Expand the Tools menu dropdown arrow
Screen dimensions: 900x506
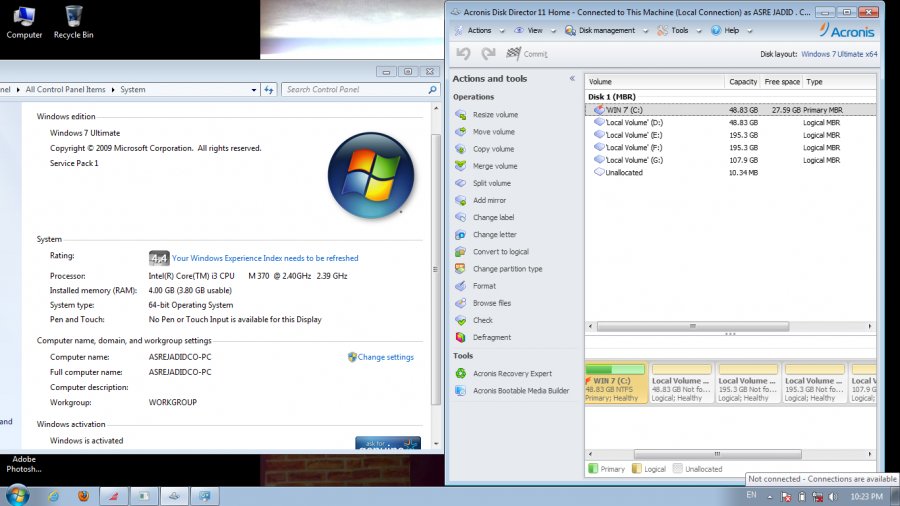tap(699, 31)
